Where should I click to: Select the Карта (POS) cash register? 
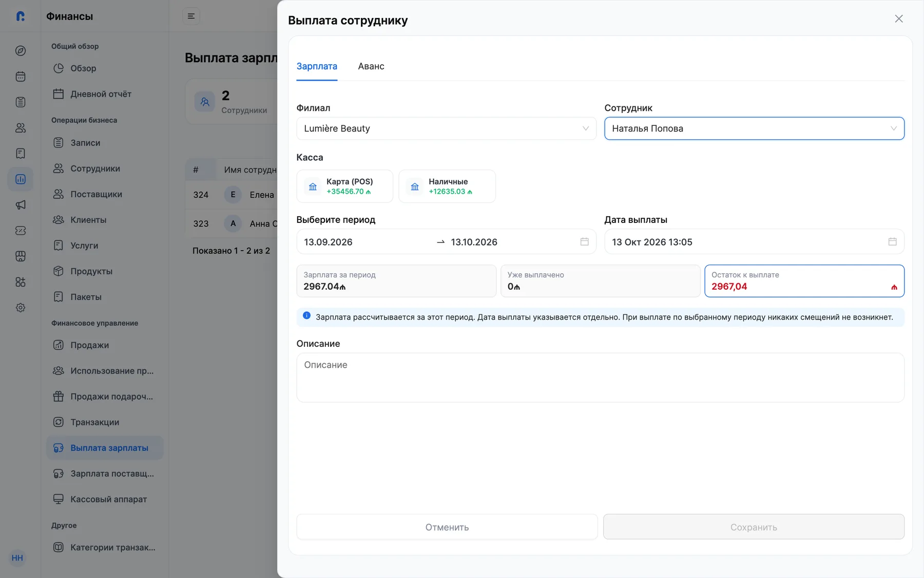(x=344, y=186)
